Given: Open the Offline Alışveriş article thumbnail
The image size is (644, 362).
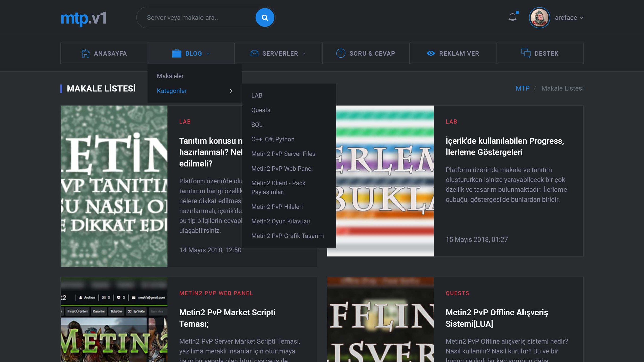Looking at the screenshot, I should click(x=380, y=319).
